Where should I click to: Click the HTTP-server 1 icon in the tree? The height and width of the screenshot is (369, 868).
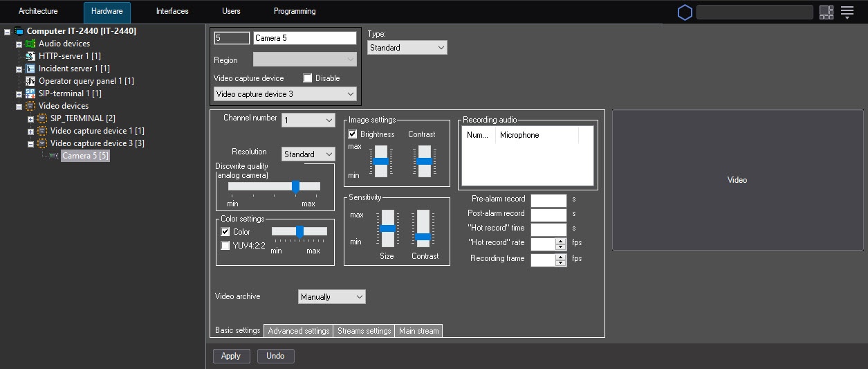30,56
